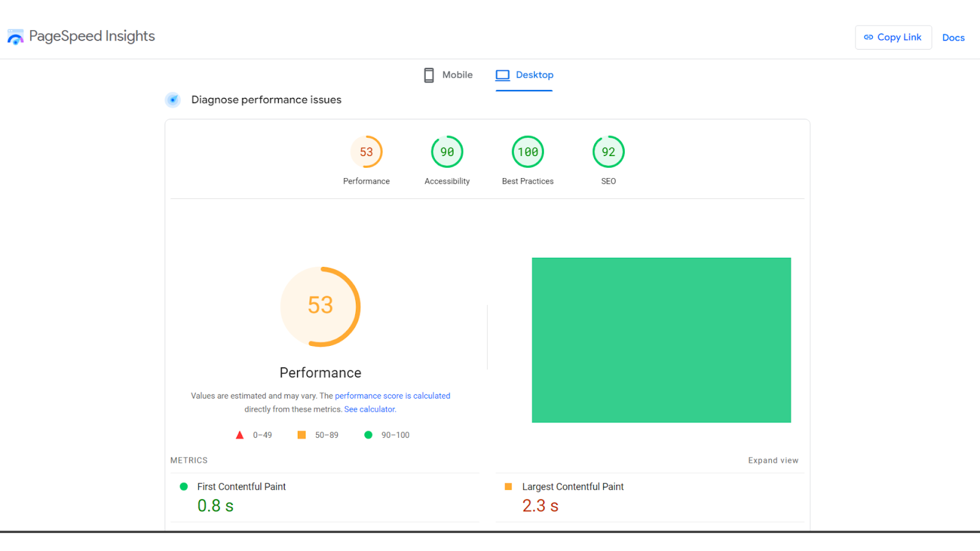Click the large Performance 53 gauge
The width and height of the screenshot is (980, 551).
pyautogui.click(x=320, y=307)
